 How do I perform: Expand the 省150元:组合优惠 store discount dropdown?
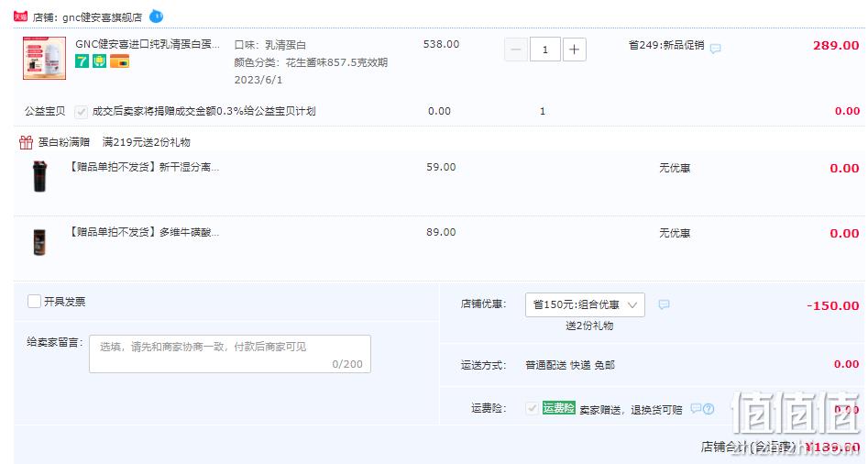[x=585, y=304]
